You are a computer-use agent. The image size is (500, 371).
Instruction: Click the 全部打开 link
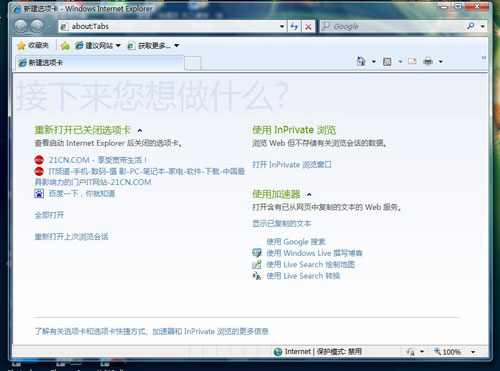point(49,215)
